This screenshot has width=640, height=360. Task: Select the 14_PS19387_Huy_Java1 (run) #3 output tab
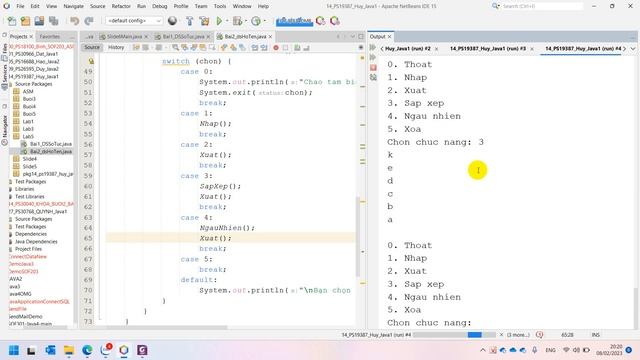pos(488,49)
